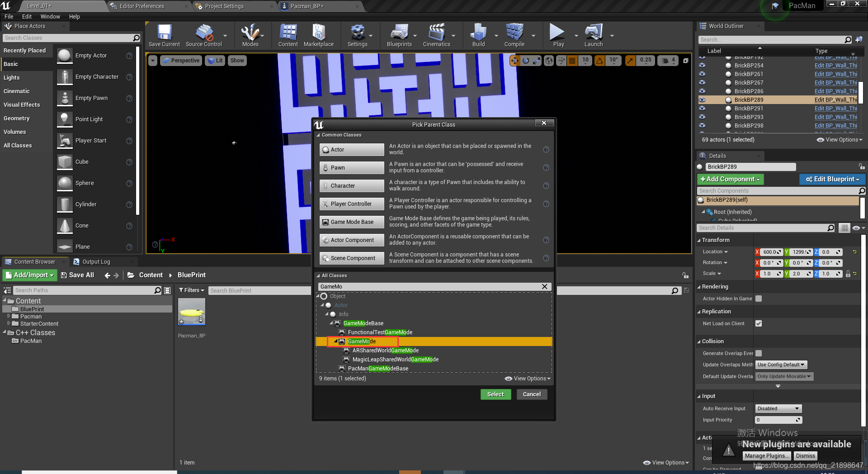Toggle scale snap icon in viewport

631,61
